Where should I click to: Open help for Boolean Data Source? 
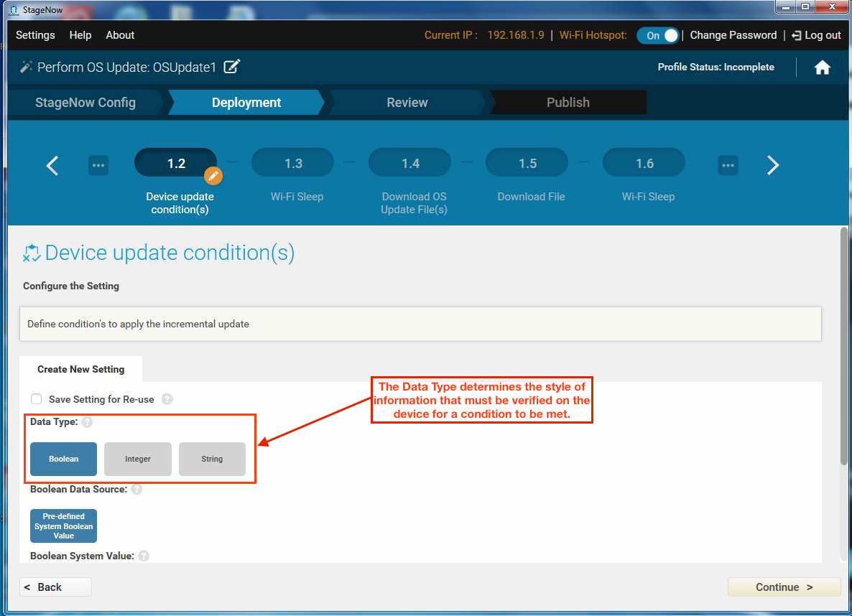coord(136,490)
